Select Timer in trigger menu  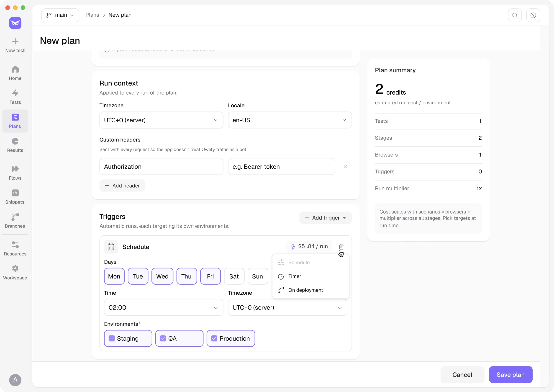310,276
